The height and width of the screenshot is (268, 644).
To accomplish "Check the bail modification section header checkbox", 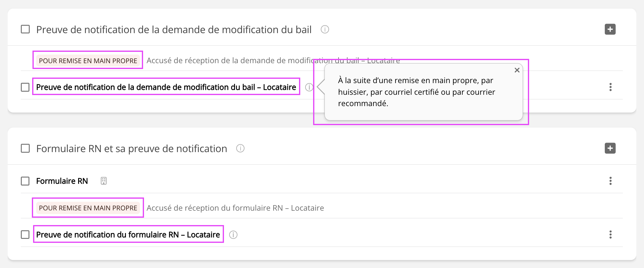I will click(x=25, y=29).
